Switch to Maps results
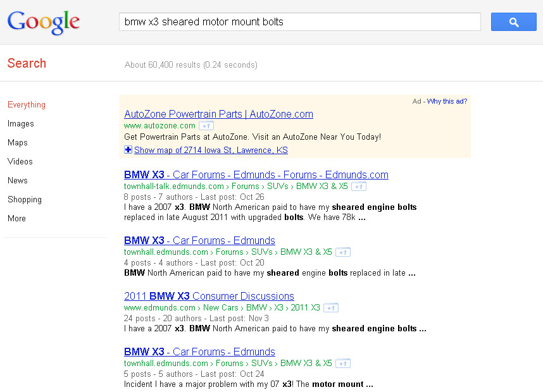This screenshot has width=543, height=392. (x=18, y=142)
